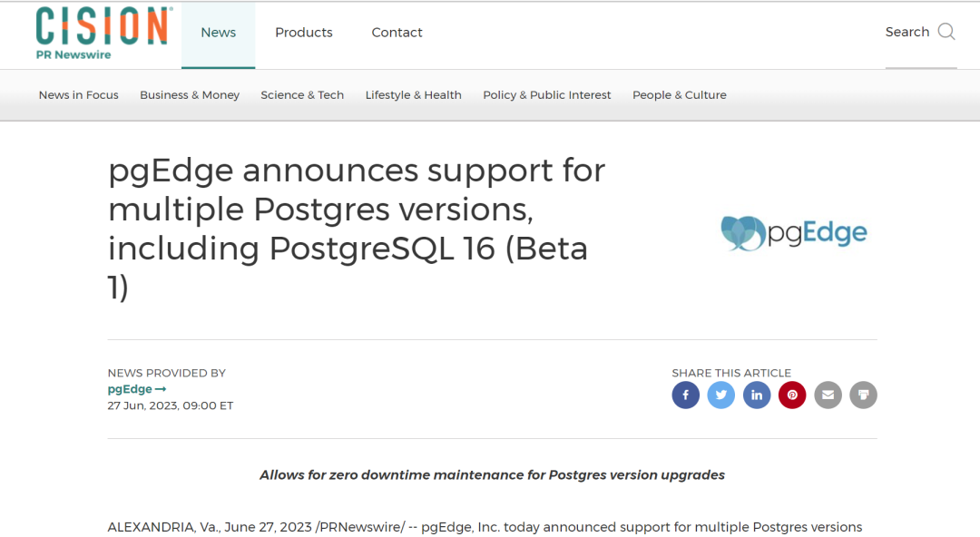Email this article via envelope icon
The width and height of the screenshot is (980, 537).
click(828, 395)
